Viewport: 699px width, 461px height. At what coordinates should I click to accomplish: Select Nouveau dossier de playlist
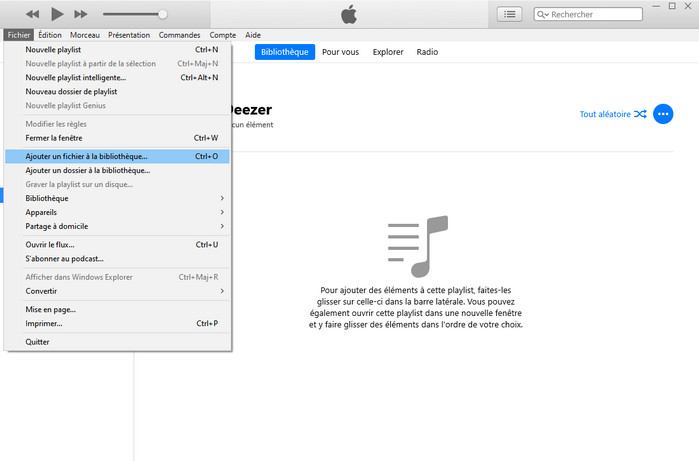pyautogui.click(x=117, y=91)
